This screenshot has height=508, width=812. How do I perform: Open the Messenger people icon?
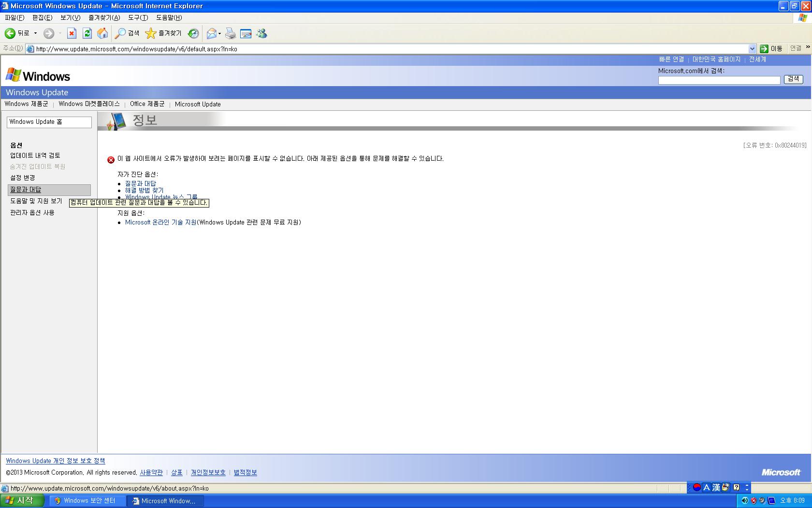261,33
